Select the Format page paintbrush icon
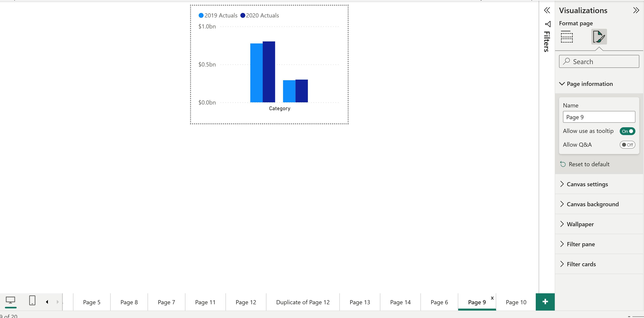Viewport: 644px width, 318px height. [599, 37]
